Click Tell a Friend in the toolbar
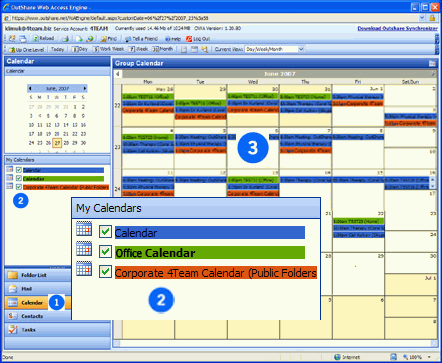Screen dimensions: 442x363 (141, 39)
